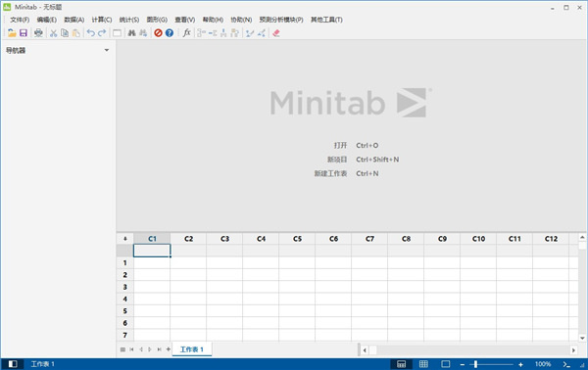Print using the printer toolbar icon
588x370 pixels.
click(x=38, y=33)
